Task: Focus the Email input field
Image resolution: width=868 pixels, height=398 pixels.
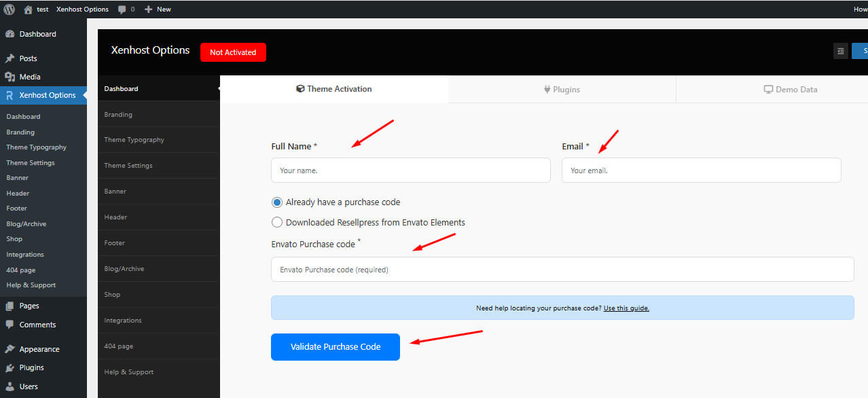Action: (702, 170)
